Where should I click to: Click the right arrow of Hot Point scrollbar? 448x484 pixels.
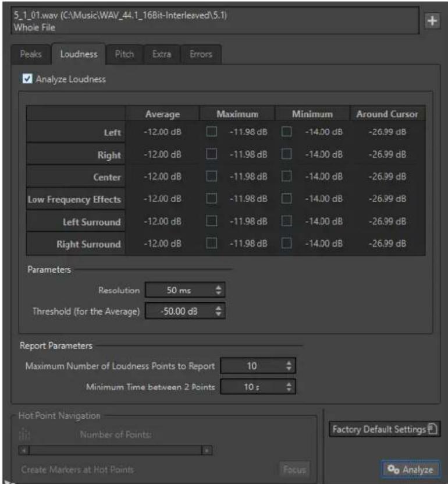tap(207, 450)
